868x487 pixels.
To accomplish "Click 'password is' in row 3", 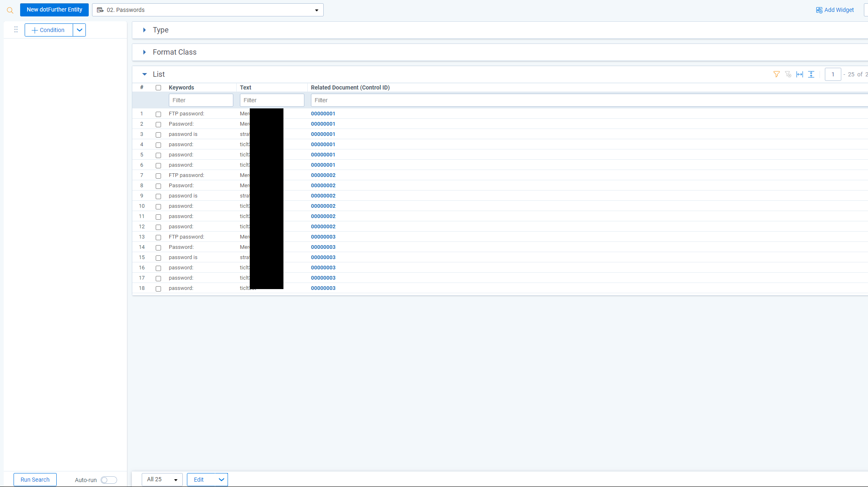I will pos(183,134).
